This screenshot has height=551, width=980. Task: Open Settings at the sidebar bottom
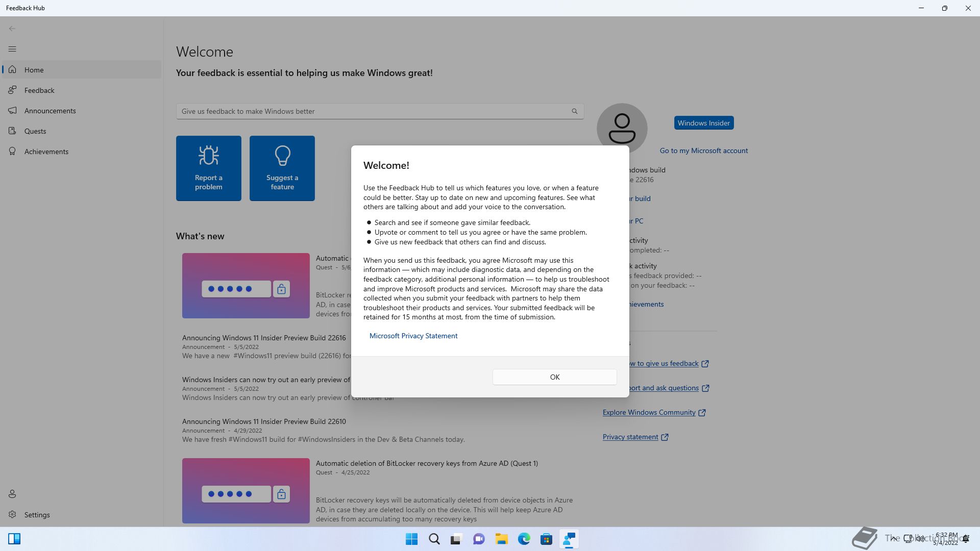82,515
